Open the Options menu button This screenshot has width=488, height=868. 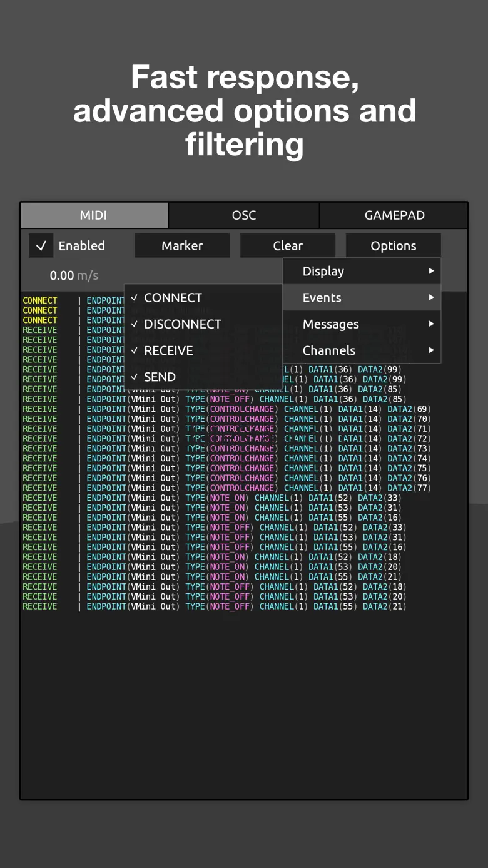point(394,246)
